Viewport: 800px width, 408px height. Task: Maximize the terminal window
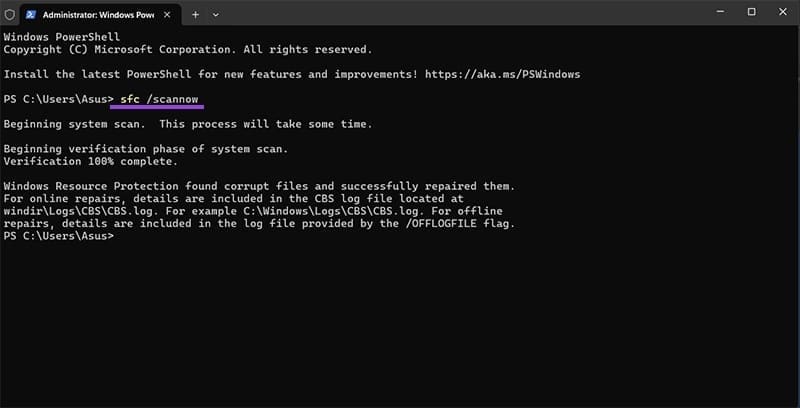coord(751,12)
